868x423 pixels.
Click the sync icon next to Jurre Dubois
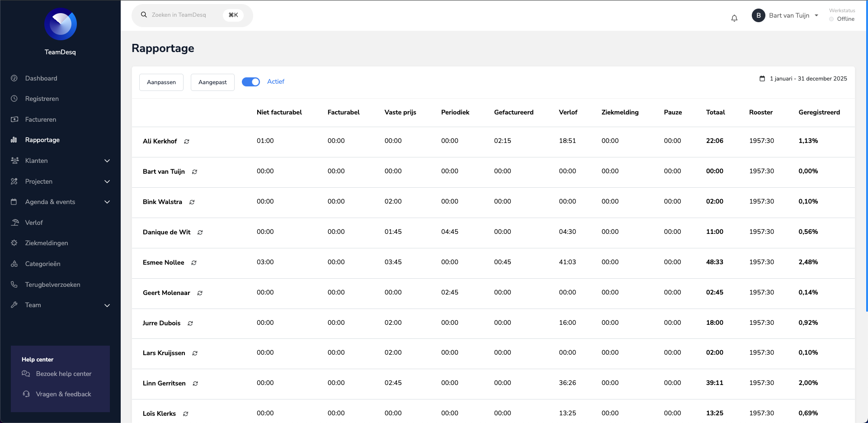click(190, 323)
